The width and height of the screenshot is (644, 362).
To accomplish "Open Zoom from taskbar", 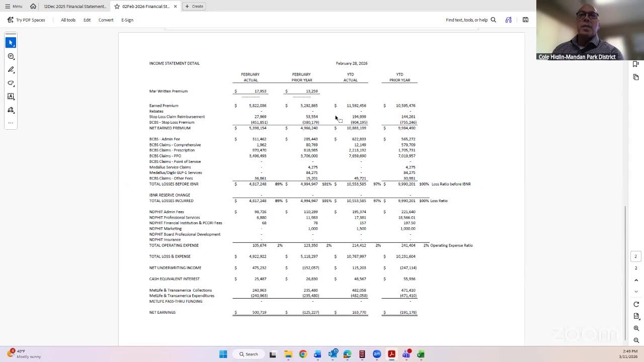I will click(x=377, y=354).
